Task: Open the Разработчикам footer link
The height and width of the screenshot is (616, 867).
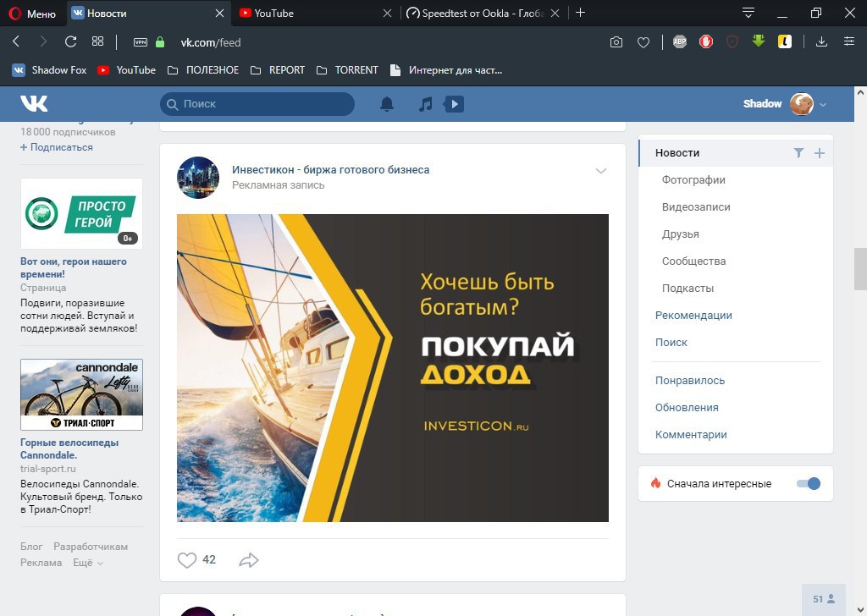Action: [x=91, y=547]
